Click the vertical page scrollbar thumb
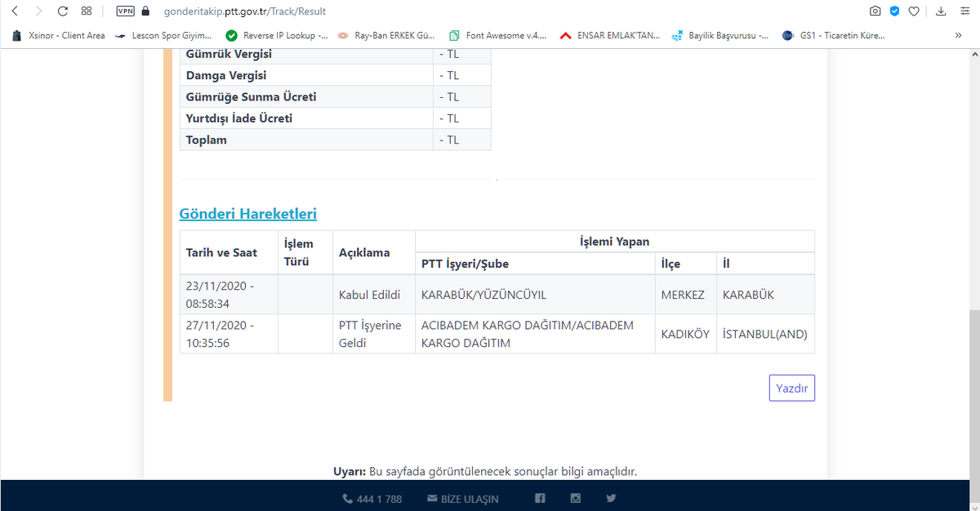Image resolution: width=980 pixels, height=511 pixels. pyautogui.click(x=974, y=394)
